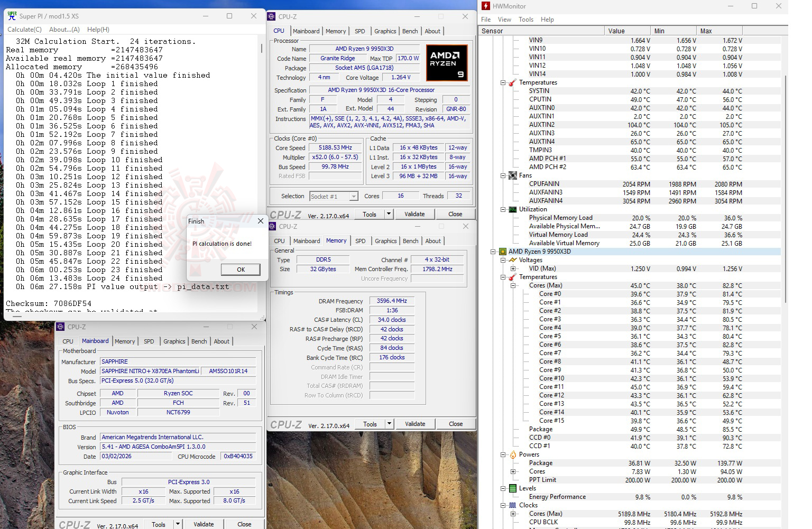The height and width of the screenshot is (529, 812).
Task: Select the CPUFANIN row in HWMonitor
Action: point(630,184)
